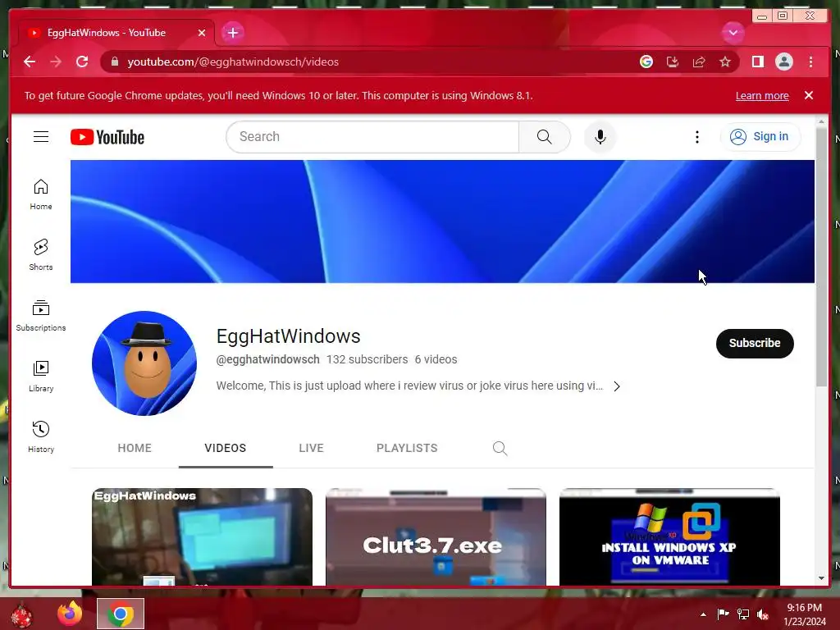Focus the YouTube Search field
Image resolution: width=840 pixels, height=630 pixels.
click(x=372, y=137)
